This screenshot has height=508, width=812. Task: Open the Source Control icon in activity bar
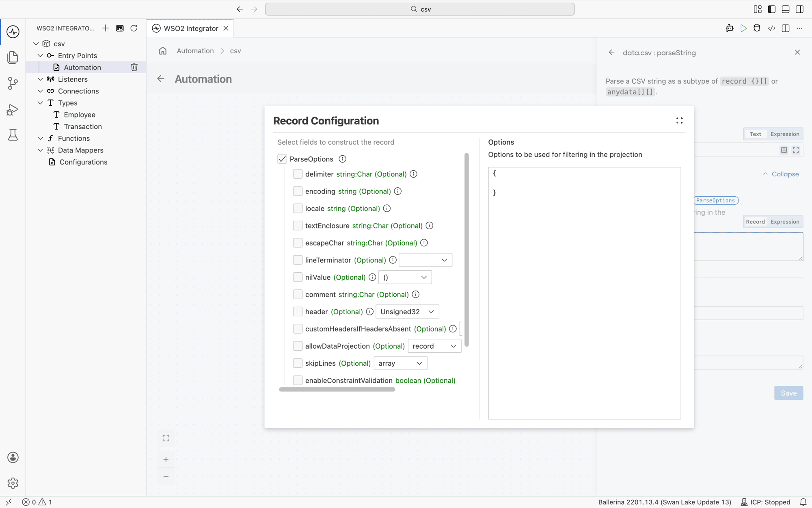coord(13,83)
